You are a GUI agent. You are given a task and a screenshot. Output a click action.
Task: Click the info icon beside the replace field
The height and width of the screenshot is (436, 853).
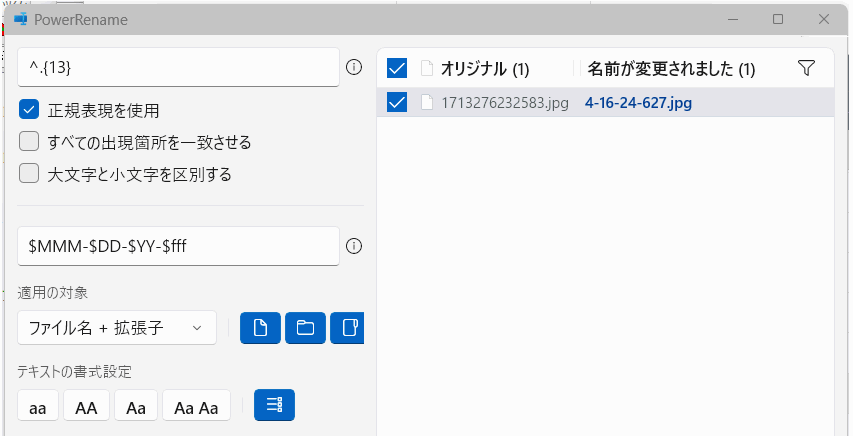click(353, 246)
